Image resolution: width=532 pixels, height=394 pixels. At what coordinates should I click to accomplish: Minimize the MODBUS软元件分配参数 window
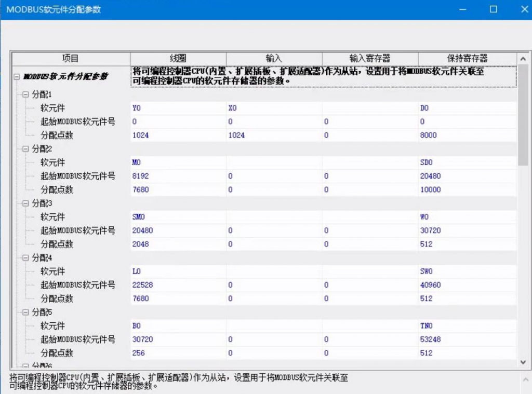[x=462, y=9]
